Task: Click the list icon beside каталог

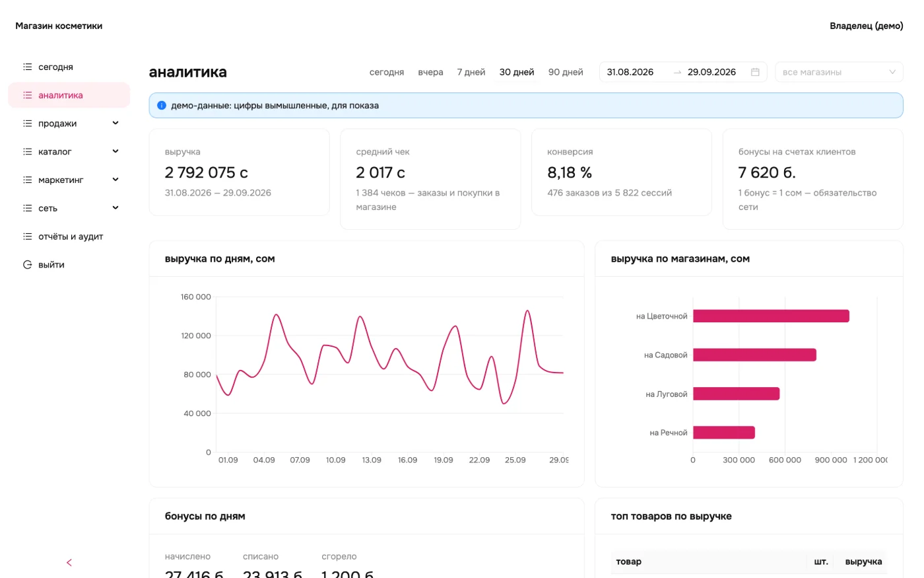Action: tap(27, 151)
